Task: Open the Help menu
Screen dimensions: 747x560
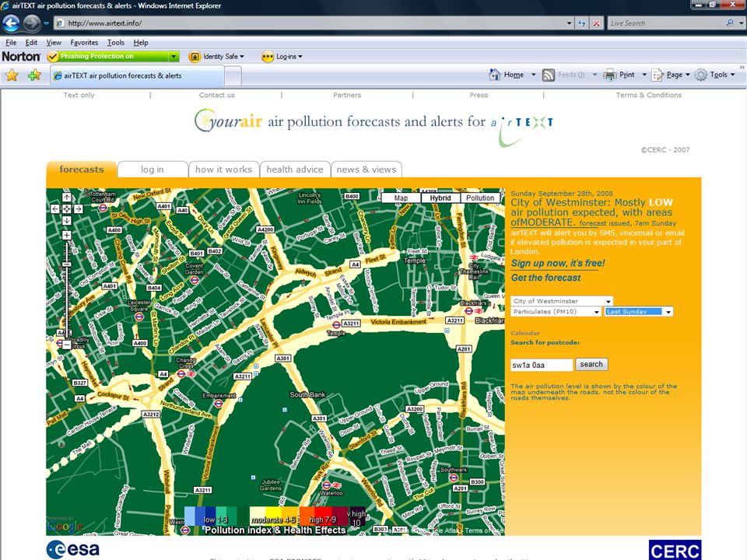Action: tap(141, 42)
